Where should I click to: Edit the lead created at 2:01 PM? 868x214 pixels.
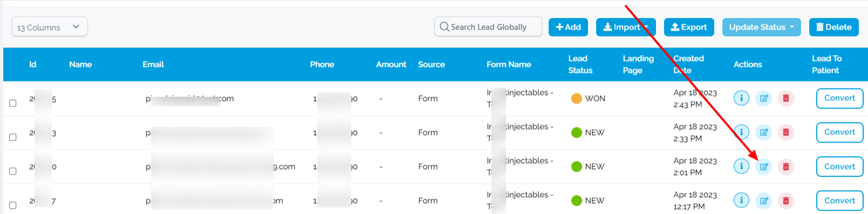point(764,166)
